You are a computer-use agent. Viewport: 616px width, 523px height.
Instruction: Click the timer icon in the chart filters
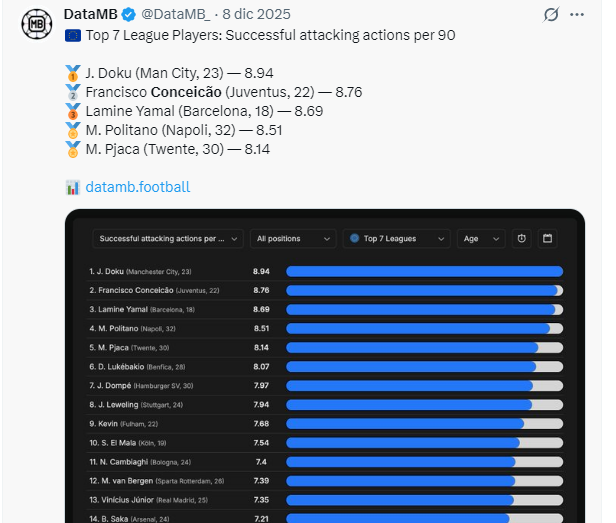coord(521,239)
